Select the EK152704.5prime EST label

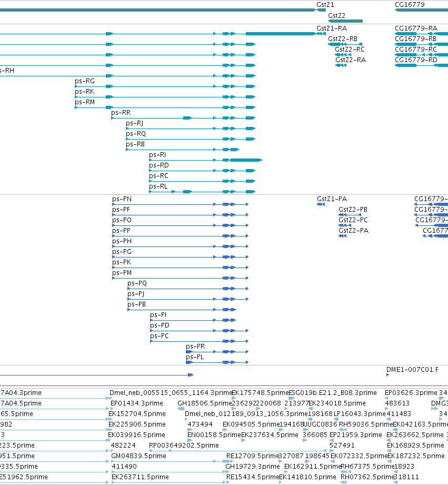pyautogui.click(x=137, y=414)
